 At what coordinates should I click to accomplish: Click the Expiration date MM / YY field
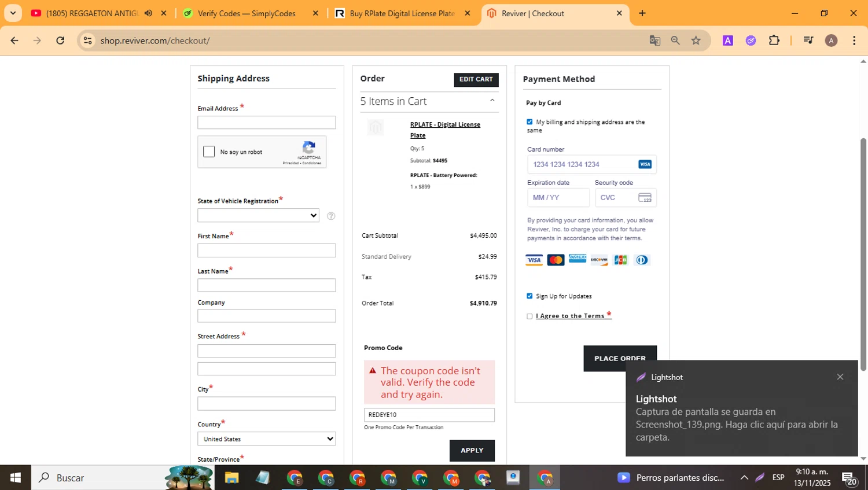(558, 198)
